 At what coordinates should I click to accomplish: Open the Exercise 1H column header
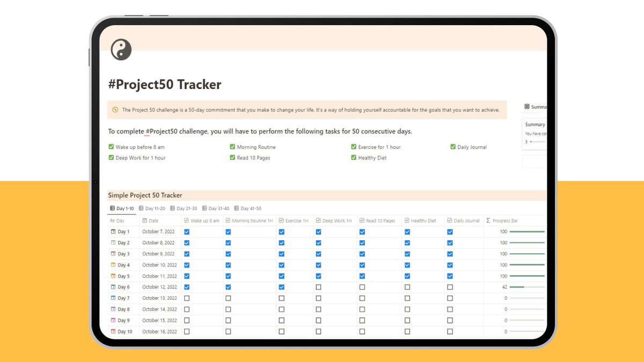point(294,220)
